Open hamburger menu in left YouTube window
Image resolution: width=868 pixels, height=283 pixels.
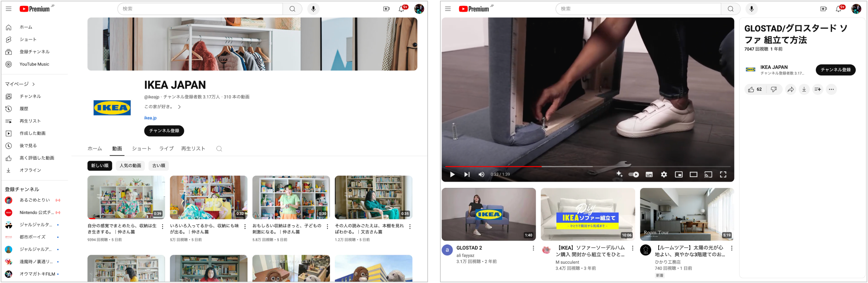pyautogui.click(x=9, y=9)
